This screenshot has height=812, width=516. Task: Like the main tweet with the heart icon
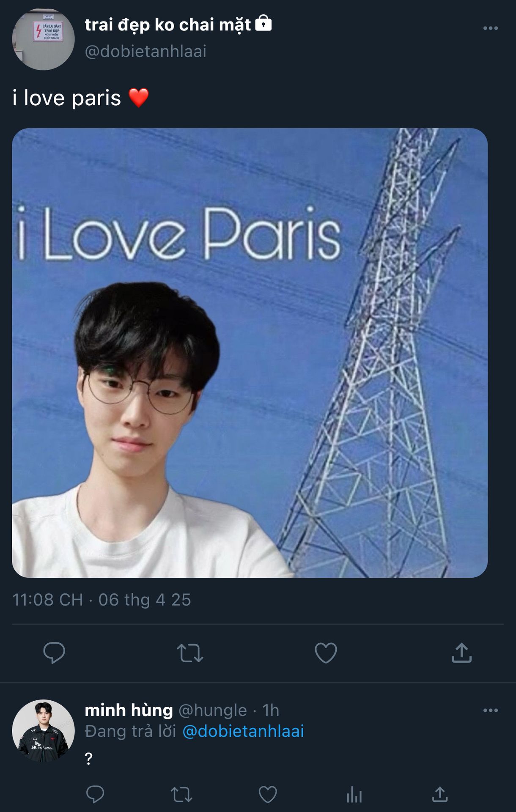326,653
